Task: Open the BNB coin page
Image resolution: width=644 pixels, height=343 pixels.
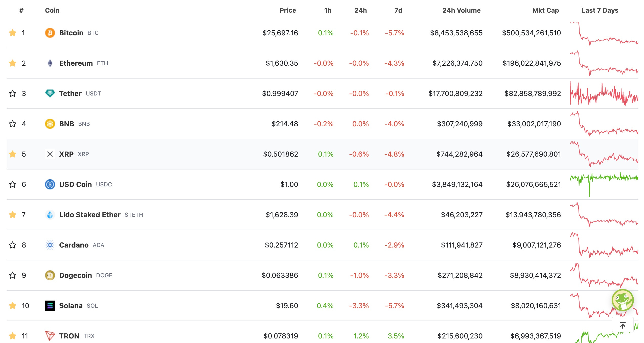Action: pyautogui.click(x=66, y=124)
